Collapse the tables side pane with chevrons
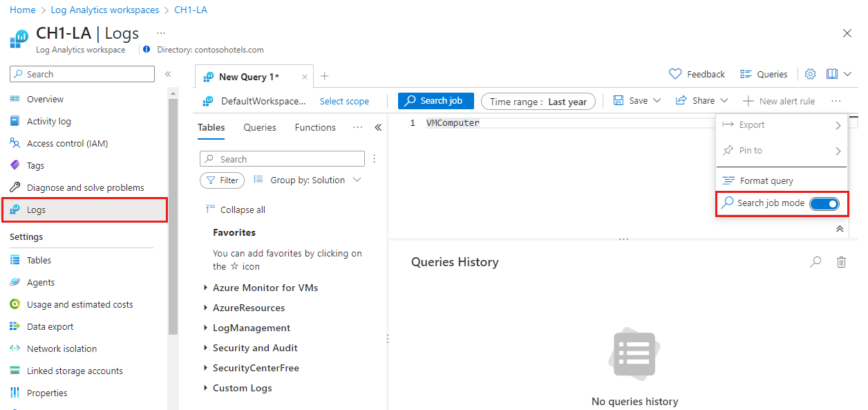868x410 pixels. 378,127
